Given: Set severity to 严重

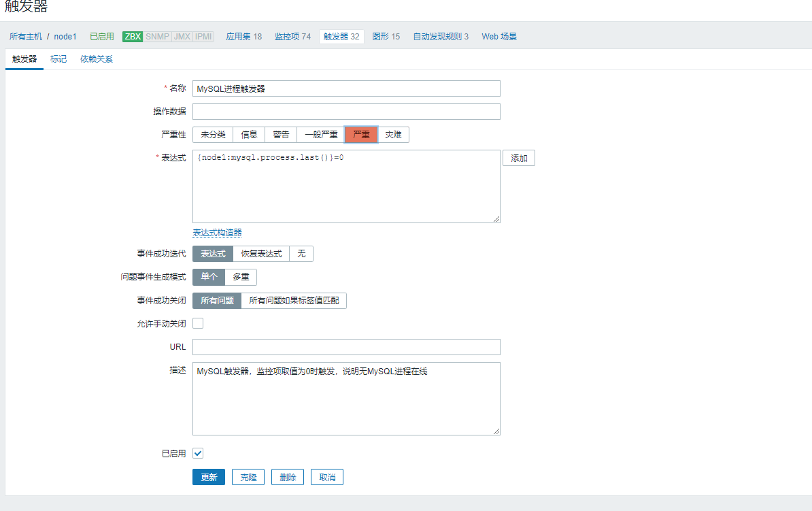Looking at the screenshot, I should 362,135.
